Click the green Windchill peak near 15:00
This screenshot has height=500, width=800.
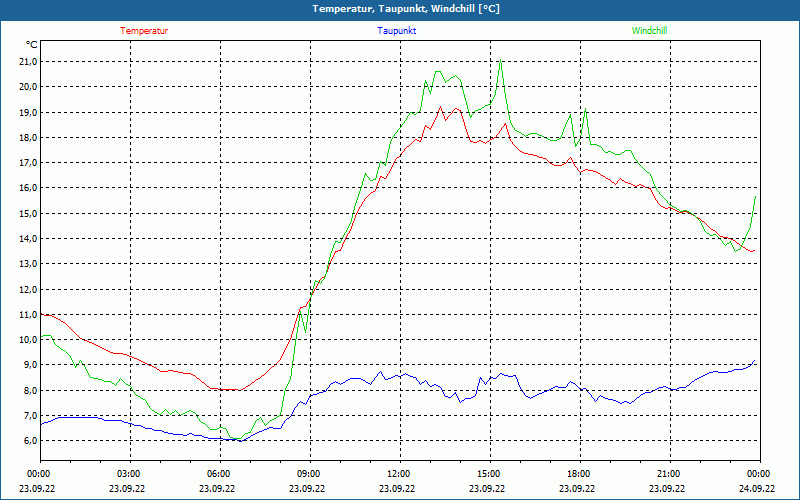pos(501,60)
